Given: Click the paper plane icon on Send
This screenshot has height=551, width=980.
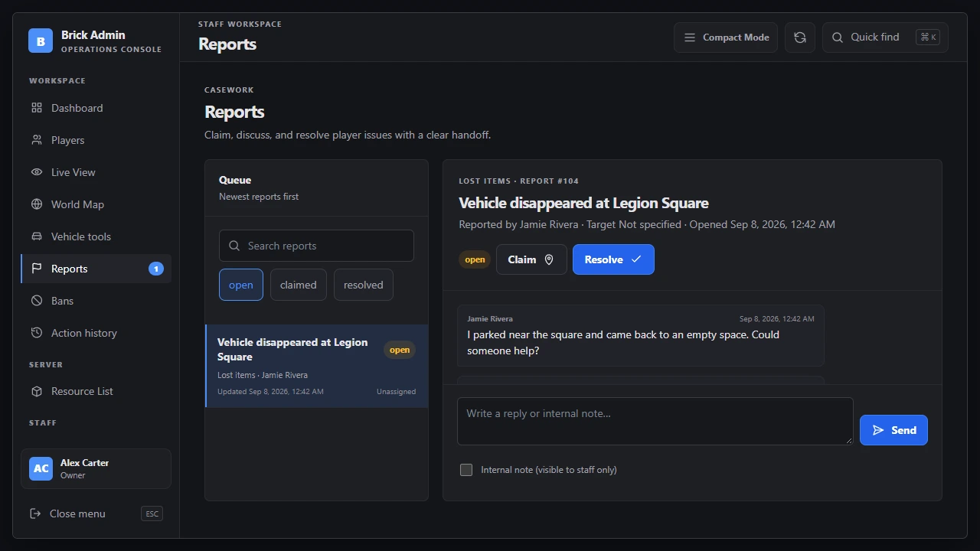Looking at the screenshot, I should 878,430.
